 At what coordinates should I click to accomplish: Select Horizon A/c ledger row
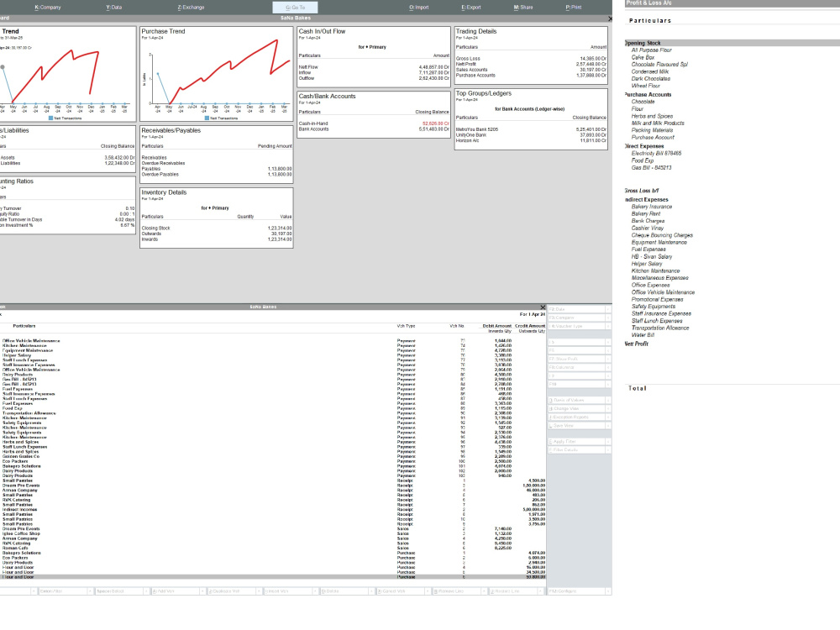(531, 141)
